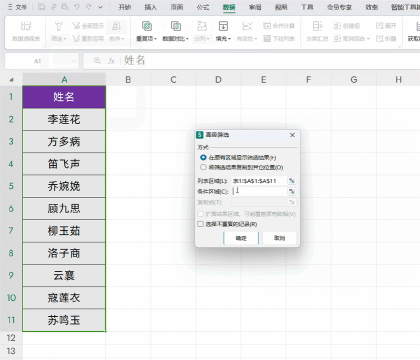Open the 排序 dropdown arrow

tap(123, 39)
